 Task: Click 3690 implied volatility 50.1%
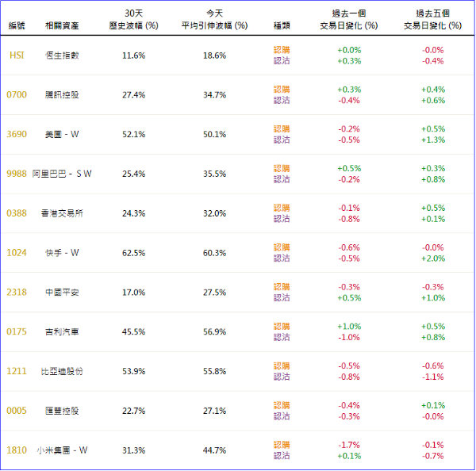[x=215, y=135]
